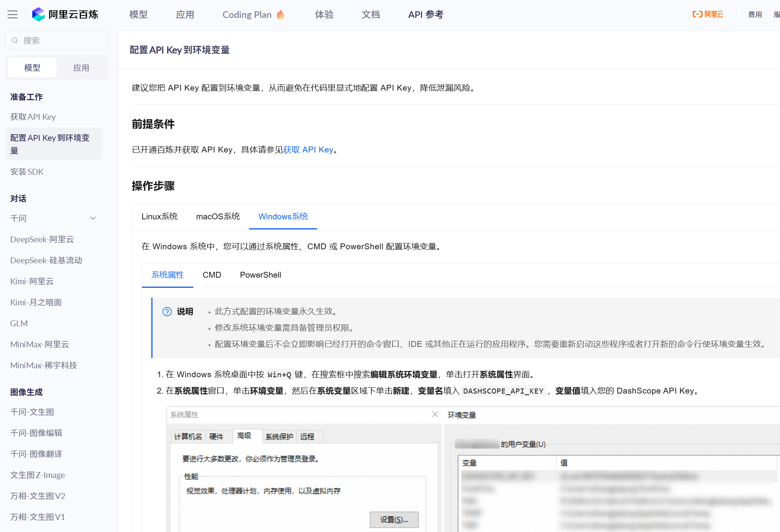Open 安装 SDK sidebar item
Image resolution: width=780 pixels, height=532 pixels.
(27, 172)
